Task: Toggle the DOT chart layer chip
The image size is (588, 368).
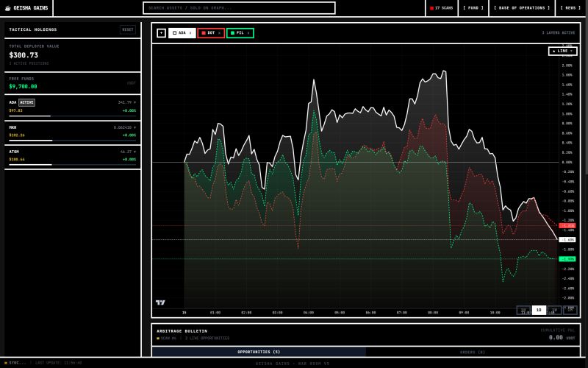Action: coord(211,33)
